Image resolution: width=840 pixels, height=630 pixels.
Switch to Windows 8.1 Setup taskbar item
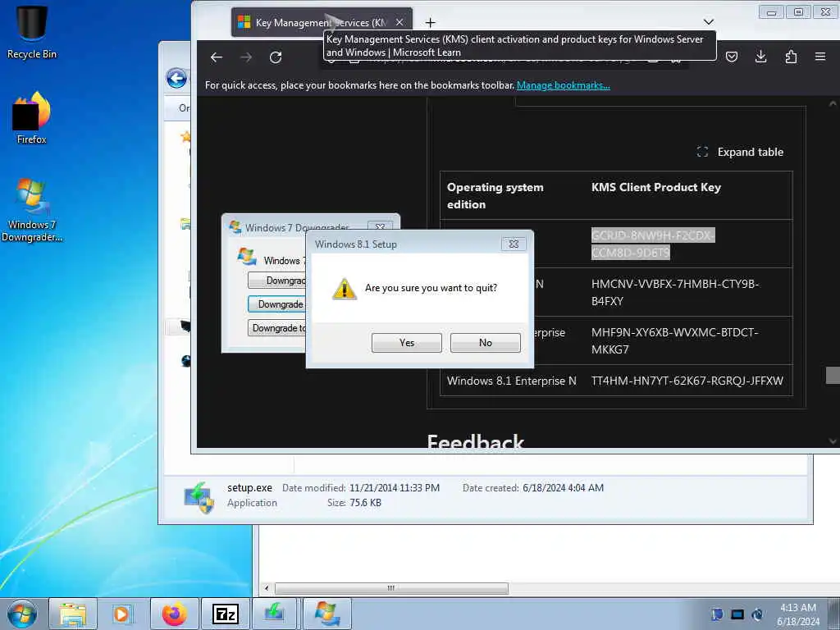tap(274, 614)
